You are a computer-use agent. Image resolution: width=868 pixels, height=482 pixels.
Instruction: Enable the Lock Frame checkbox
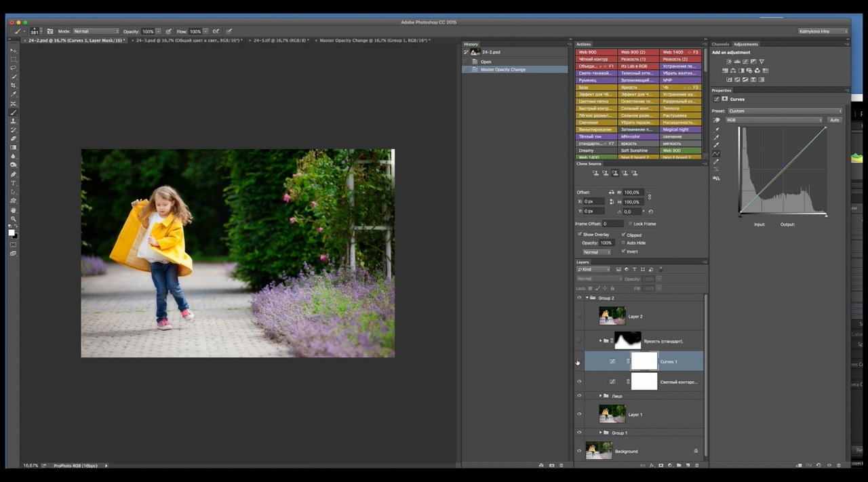(x=631, y=223)
